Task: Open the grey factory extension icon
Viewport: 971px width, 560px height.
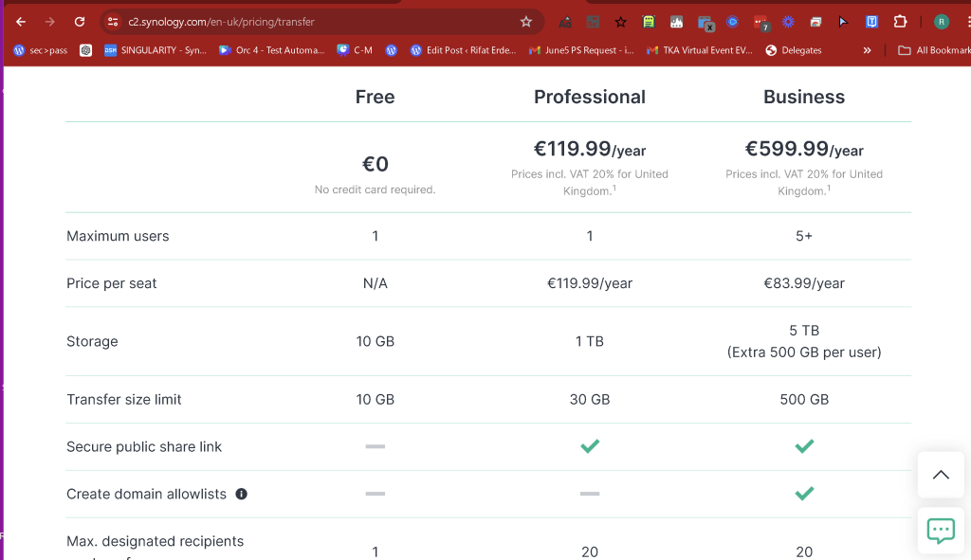Action: click(x=676, y=23)
